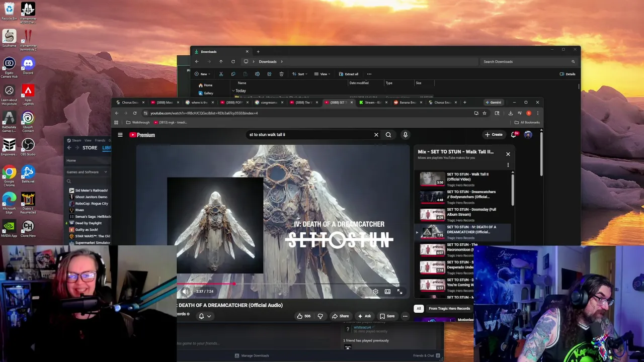Reload the Chrome page
The height and width of the screenshot is (362, 644).
pyautogui.click(x=135, y=113)
